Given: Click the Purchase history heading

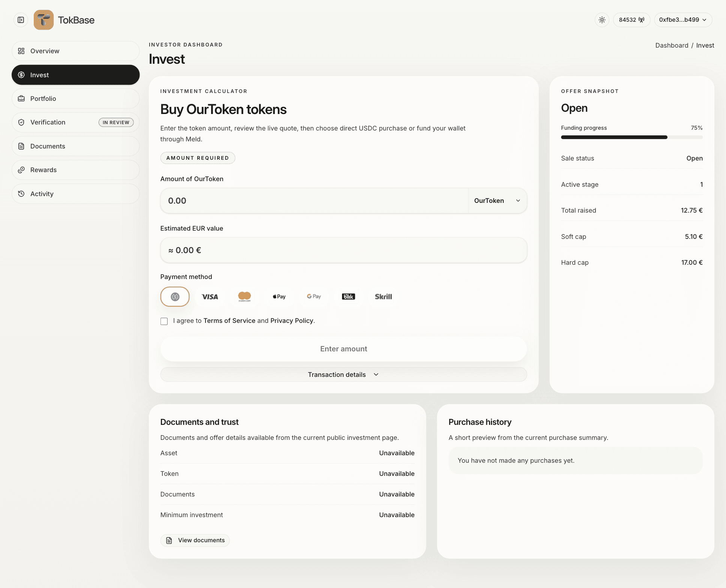Looking at the screenshot, I should [x=480, y=422].
